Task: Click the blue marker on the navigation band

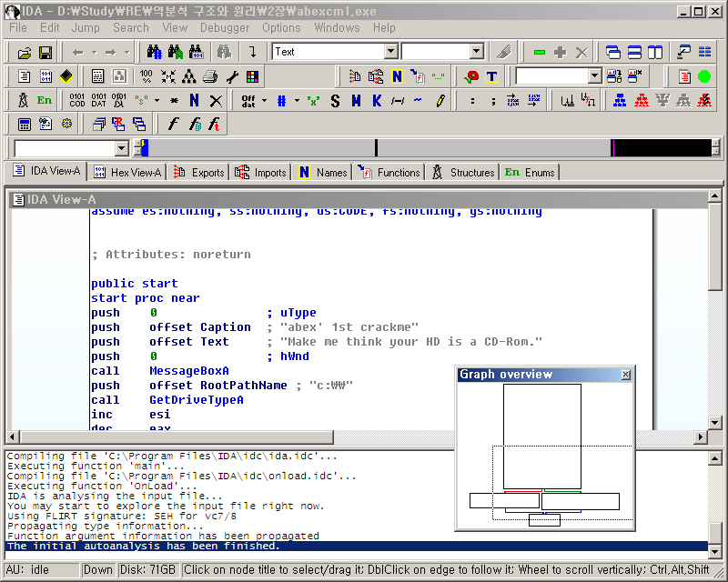Action: 145,148
